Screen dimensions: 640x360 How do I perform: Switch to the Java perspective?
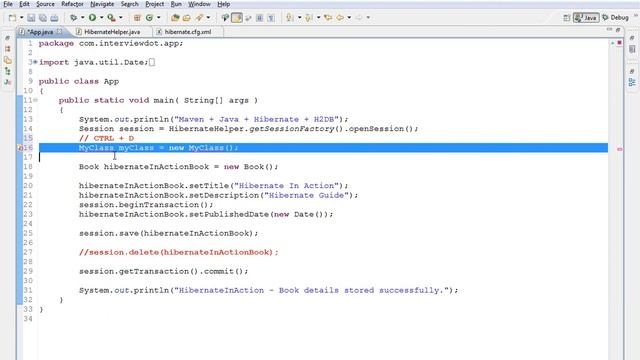pyautogui.click(x=586, y=18)
